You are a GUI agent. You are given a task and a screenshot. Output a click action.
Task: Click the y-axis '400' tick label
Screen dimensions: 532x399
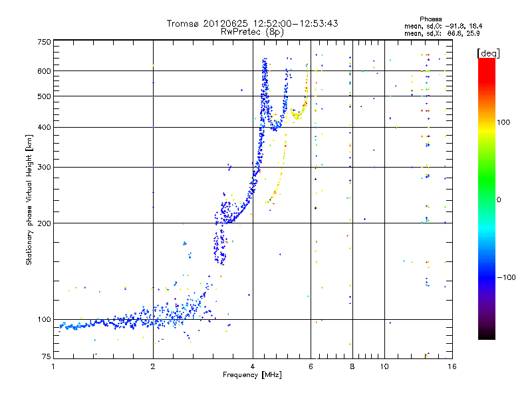pos(44,128)
